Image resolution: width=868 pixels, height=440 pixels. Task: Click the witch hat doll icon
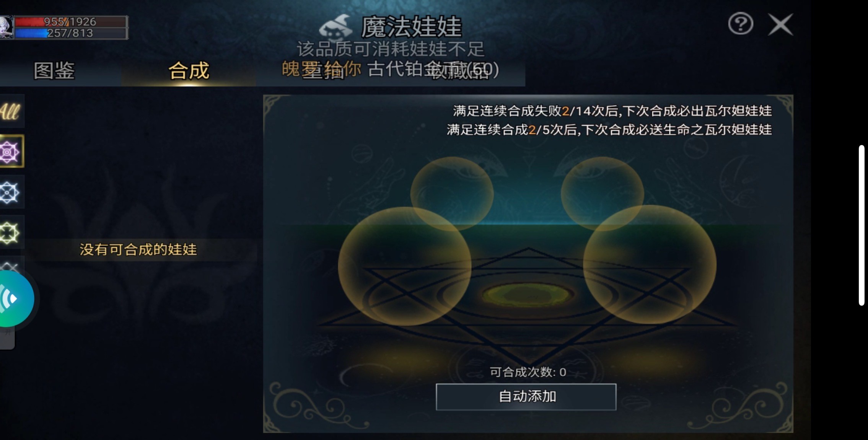pos(335,28)
